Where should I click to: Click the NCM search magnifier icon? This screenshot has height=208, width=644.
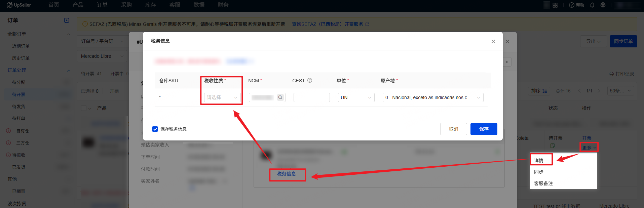pyautogui.click(x=280, y=97)
